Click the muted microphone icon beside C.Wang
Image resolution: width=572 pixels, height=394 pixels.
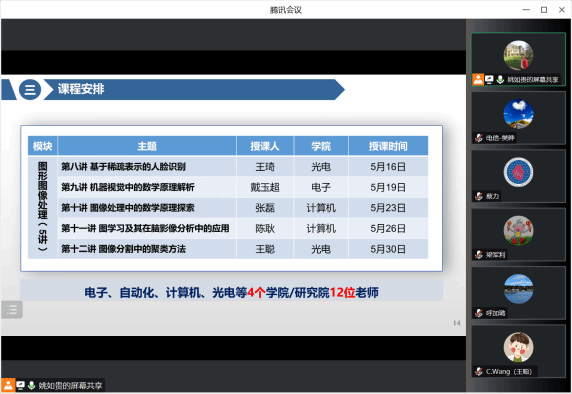(x=479, y=371)
